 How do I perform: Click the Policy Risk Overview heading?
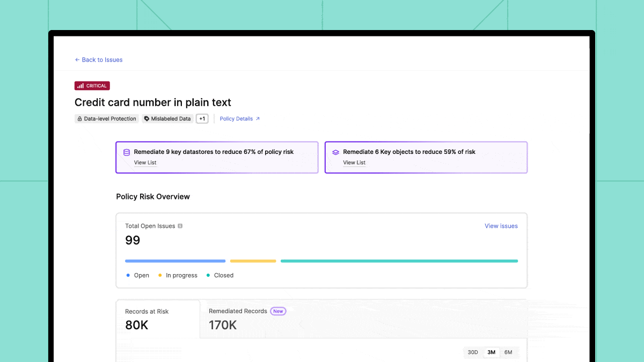pyautogui.click(x=153, y=197)
